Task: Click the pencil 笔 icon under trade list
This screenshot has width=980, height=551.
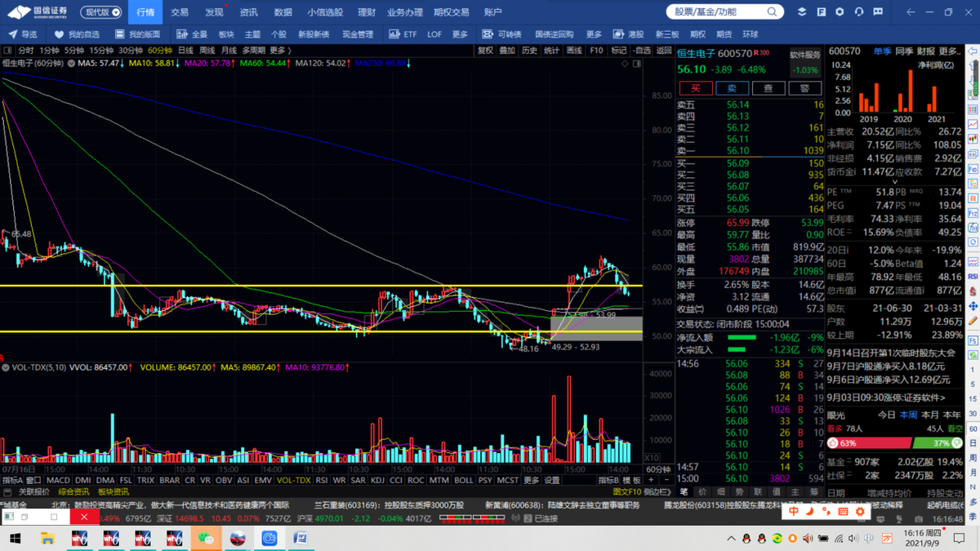Action: (x=684, y=492)
